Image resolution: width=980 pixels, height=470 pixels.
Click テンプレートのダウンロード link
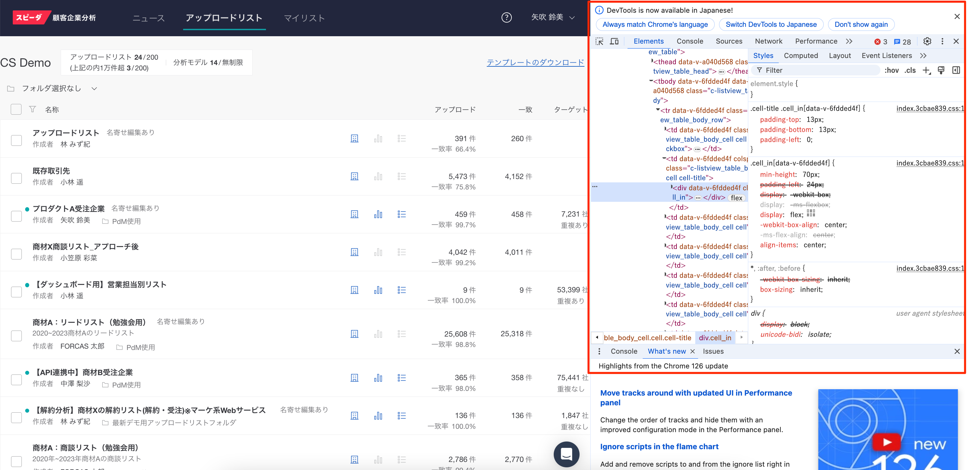pyautogui.click(x=535, y=62)
